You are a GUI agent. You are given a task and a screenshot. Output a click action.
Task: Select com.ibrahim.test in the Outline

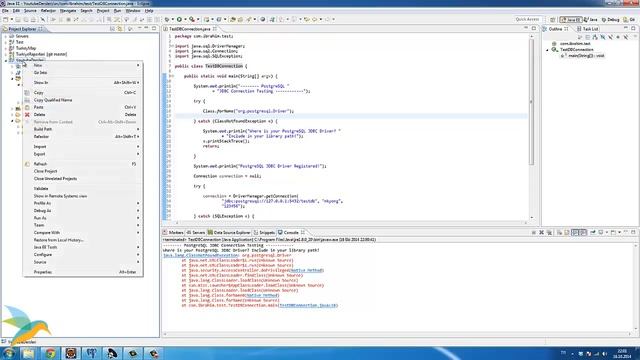pos(575,44)
